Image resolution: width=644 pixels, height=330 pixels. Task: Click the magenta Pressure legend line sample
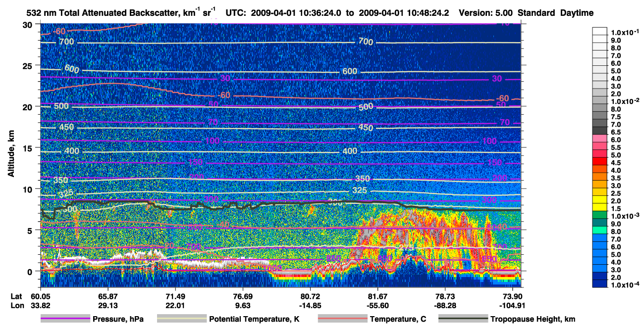click(65, 319)
